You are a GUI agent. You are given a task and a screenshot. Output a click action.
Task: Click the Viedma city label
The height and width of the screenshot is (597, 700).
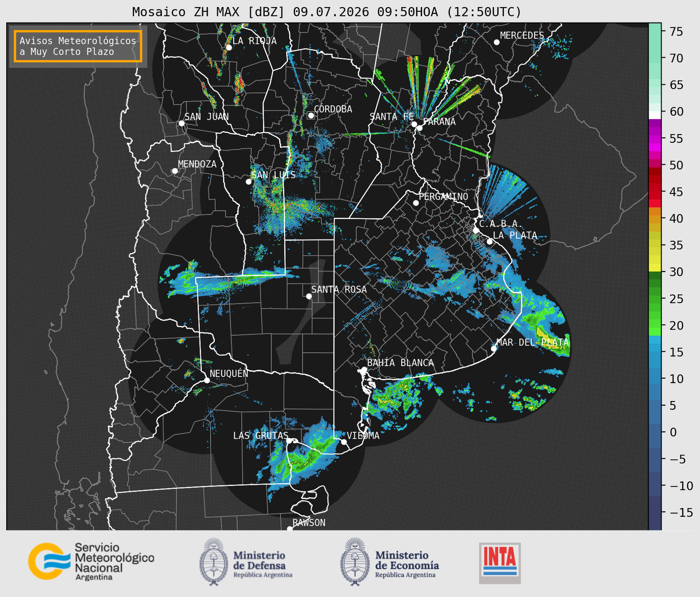pyautogui.click(x=363, y=436)
